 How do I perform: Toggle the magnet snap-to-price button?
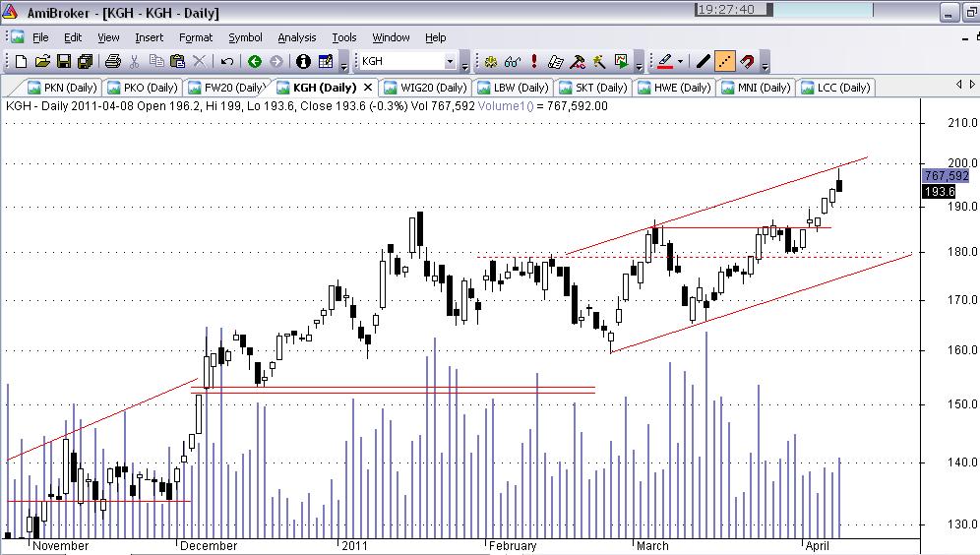[x=748, y=62]
